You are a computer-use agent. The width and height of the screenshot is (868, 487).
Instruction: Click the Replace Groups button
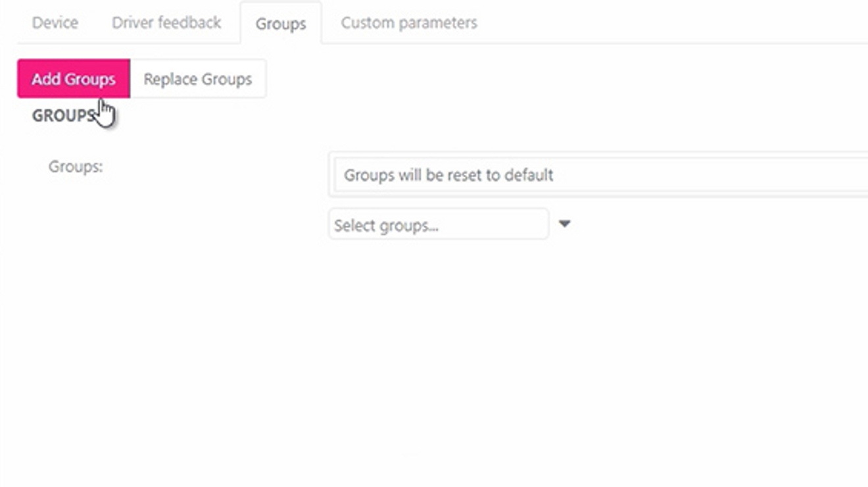pyautogui.click(x=197, y=79)
